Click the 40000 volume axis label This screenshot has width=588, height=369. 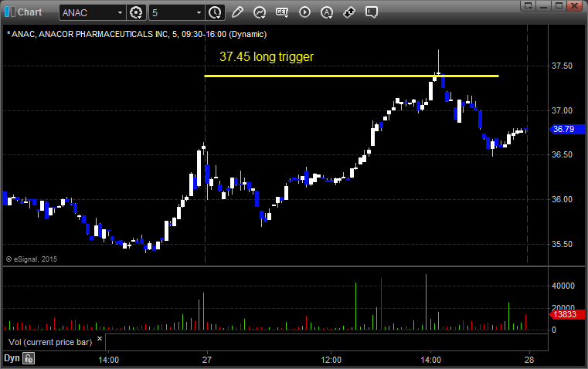[563, 286]
